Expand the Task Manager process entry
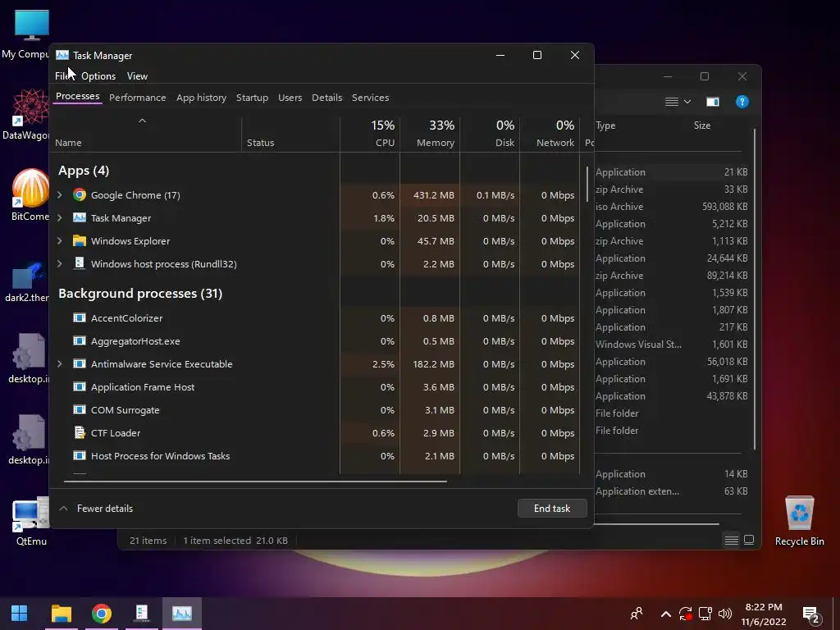 pos(59,218)
